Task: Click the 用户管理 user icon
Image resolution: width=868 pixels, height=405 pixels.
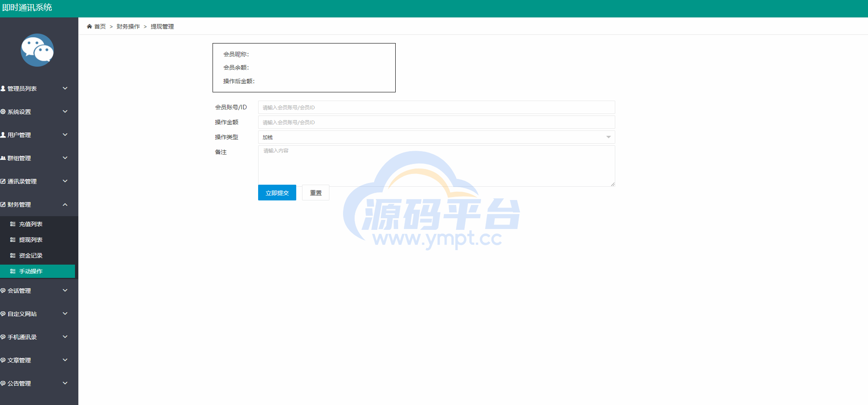Action: 3,135
